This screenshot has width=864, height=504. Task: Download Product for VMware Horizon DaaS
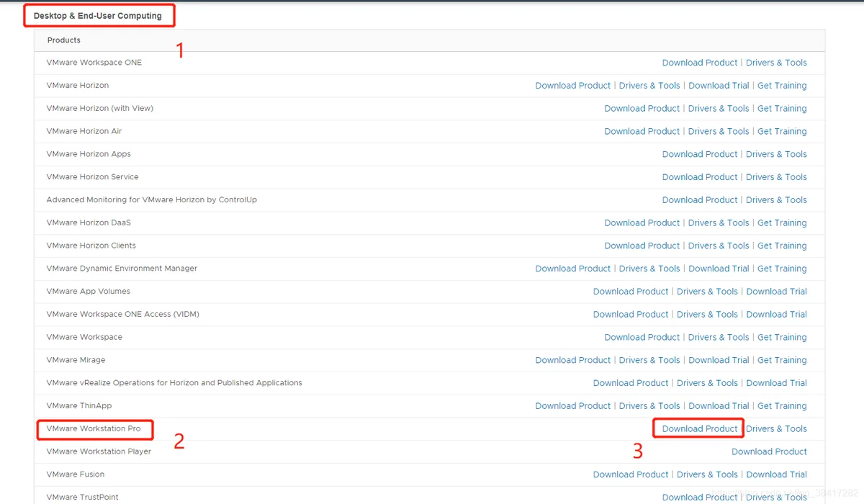pos(642,223)
